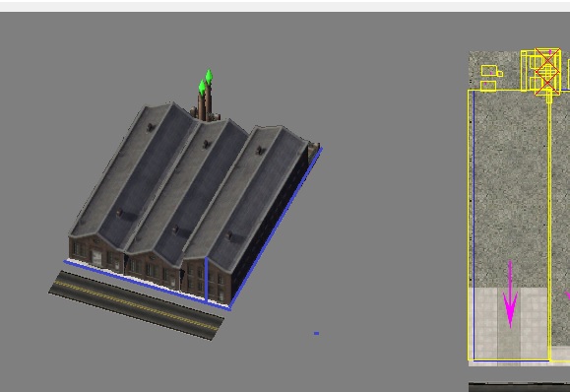This screenshot has width=570, height=392.
Task: Select the red crossed-out prop box
Action: click(x=547, y=71)
